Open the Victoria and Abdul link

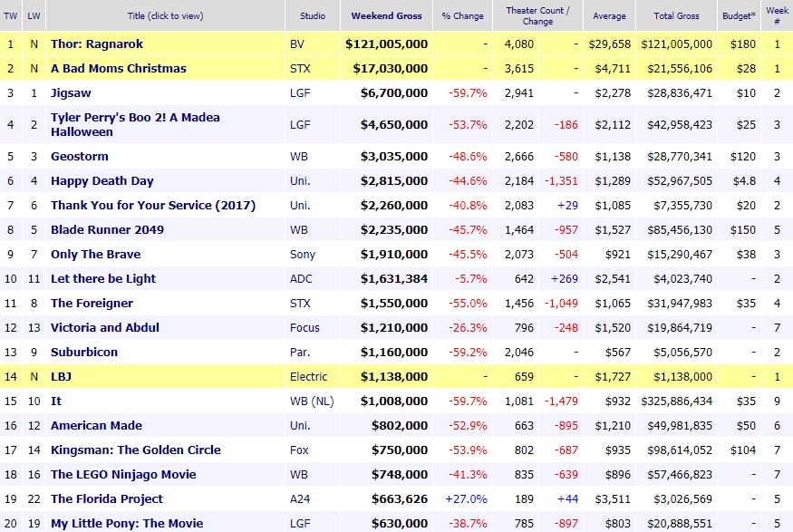coord(105,328)
